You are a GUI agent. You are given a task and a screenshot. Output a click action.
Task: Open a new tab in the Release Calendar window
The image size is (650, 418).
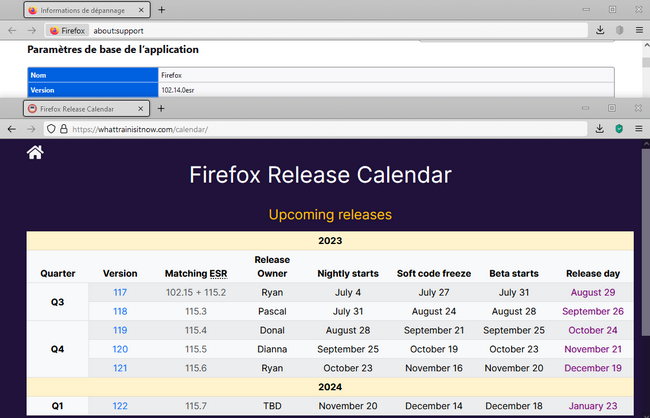pyautogui.click(x=161, y=108)
